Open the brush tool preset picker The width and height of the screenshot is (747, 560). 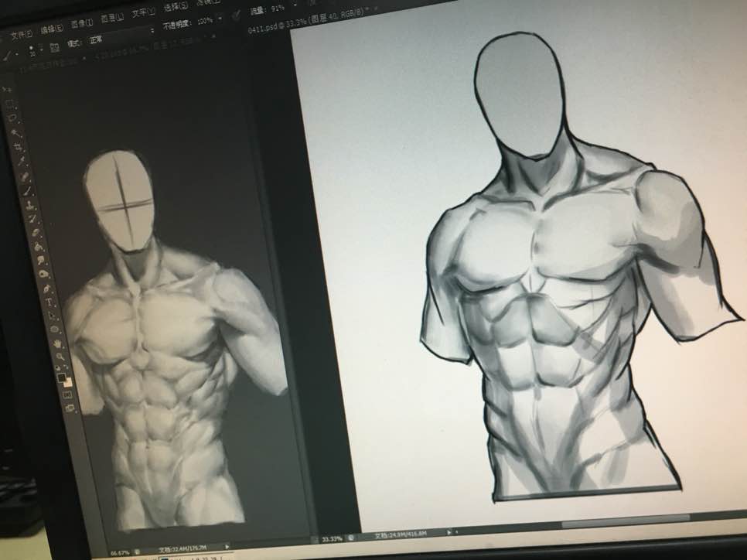(11, 56)
